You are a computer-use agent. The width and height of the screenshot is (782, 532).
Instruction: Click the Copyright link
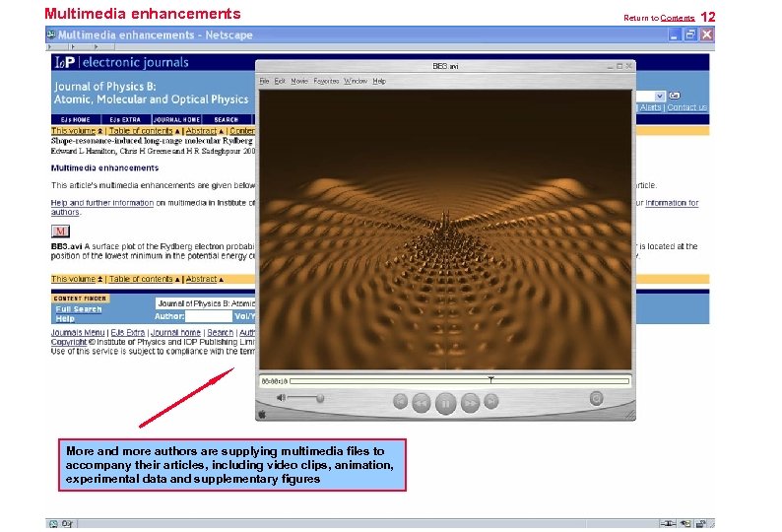coord(69,342)
